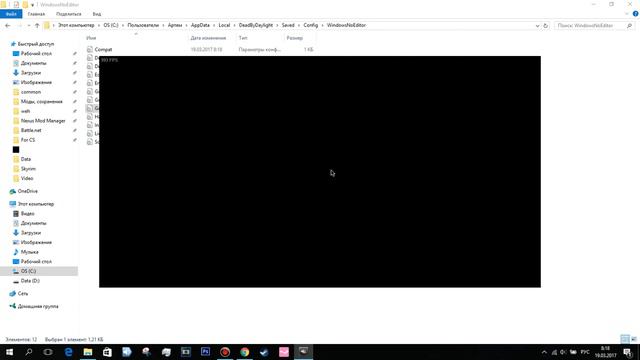Screen dimensions: 640x360
Task: Open Task View on taskbar
Action: [48, 352]
